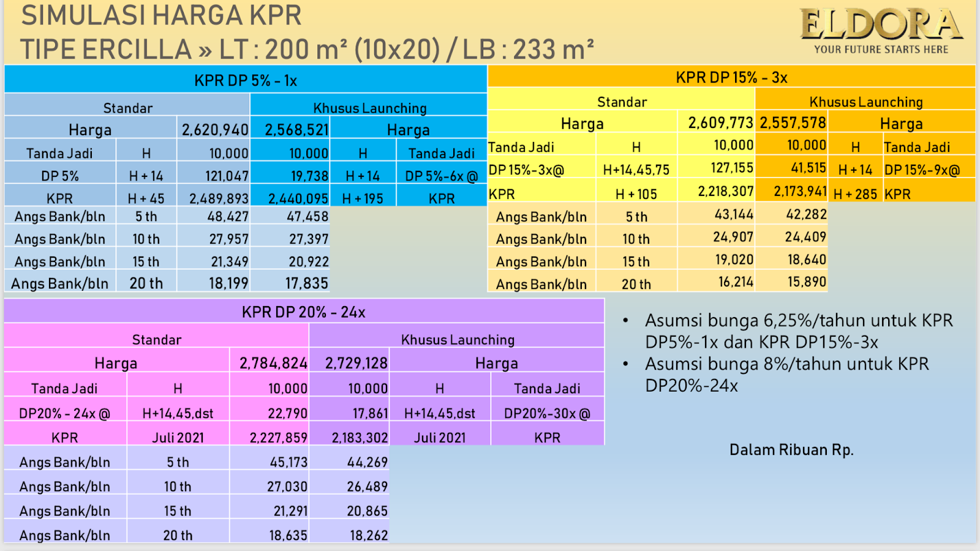Click the DP value 22,790
The image size is (980, 551).
287,414
